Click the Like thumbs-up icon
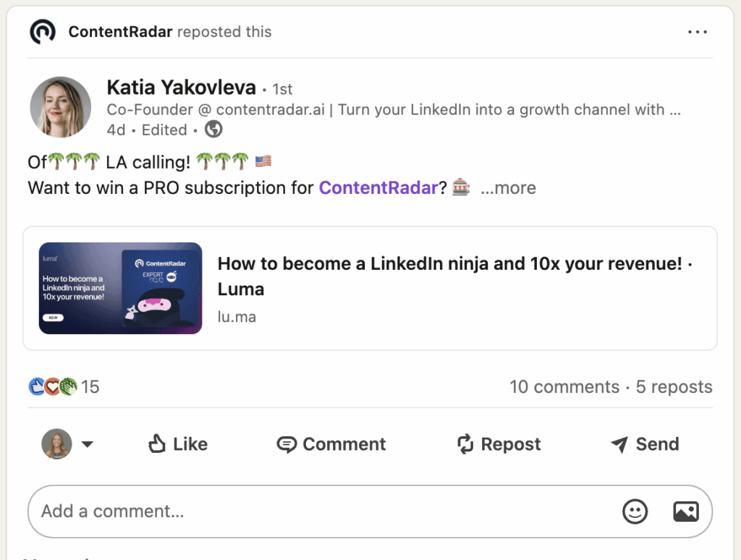This screenshot has height=560, width=741. click(x=157, y=444)
